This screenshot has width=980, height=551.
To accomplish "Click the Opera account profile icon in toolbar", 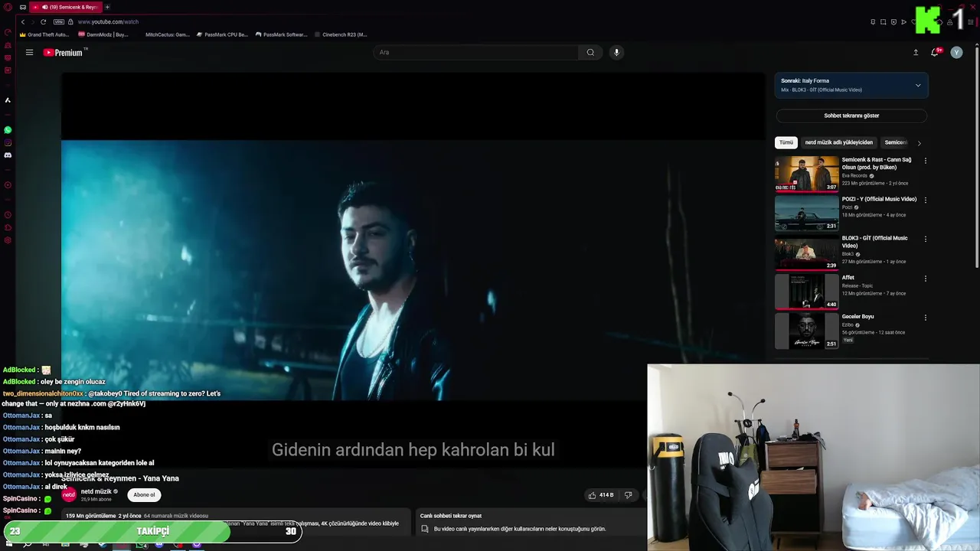I will [949, 21].
